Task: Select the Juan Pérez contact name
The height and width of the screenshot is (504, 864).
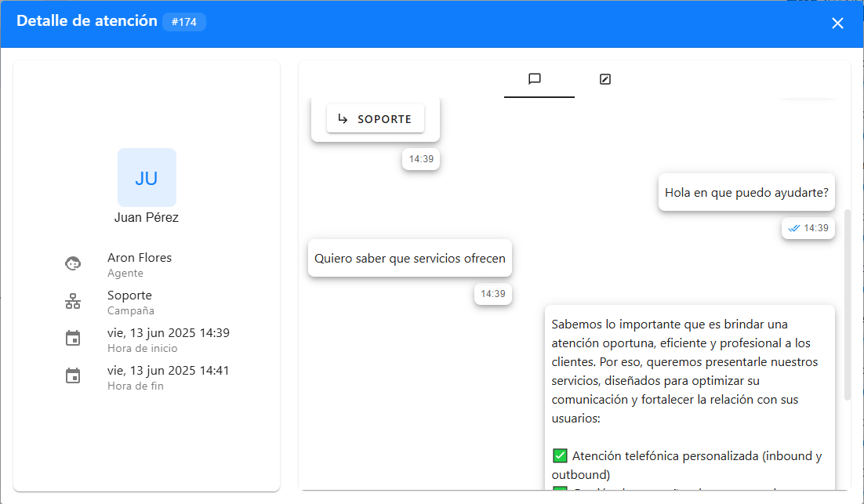Action: pyautogui.click(x=147, y=217)
